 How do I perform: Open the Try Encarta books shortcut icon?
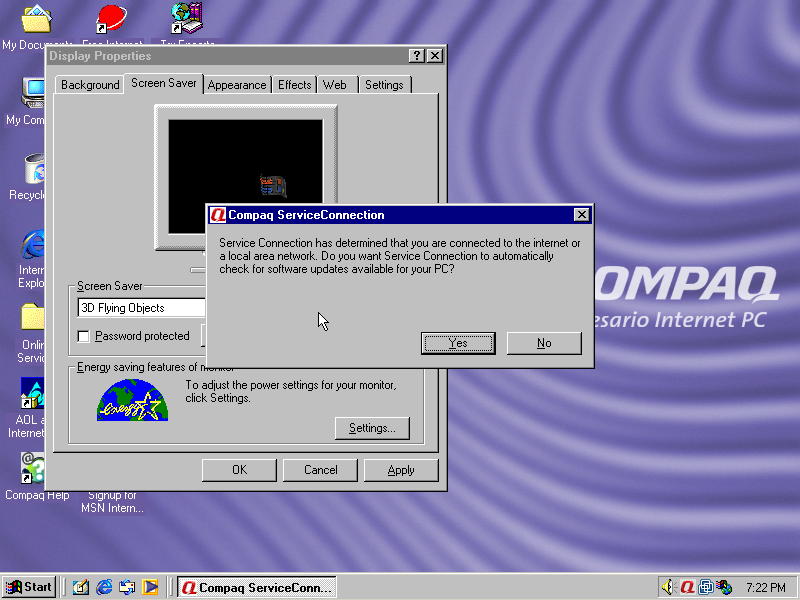point(187,18)
